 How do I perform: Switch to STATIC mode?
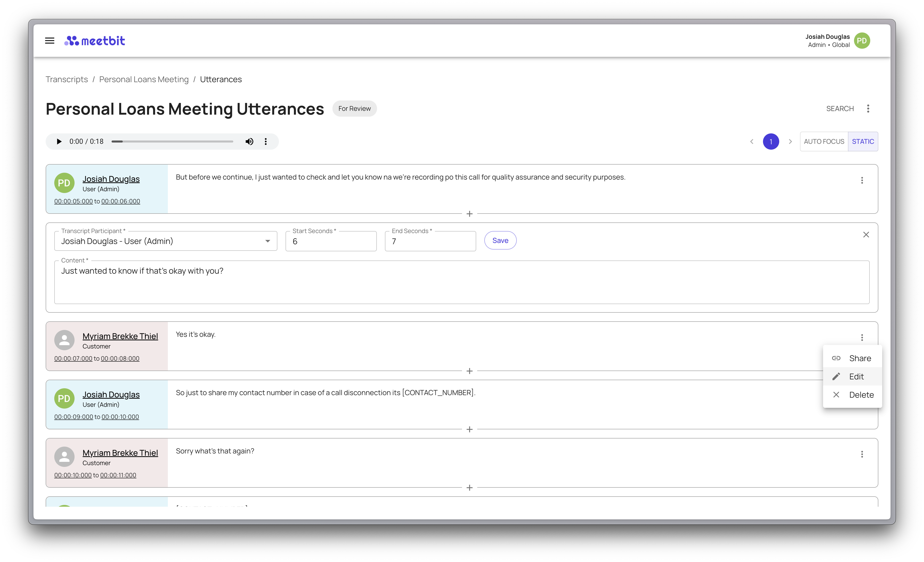coord(862,142)
